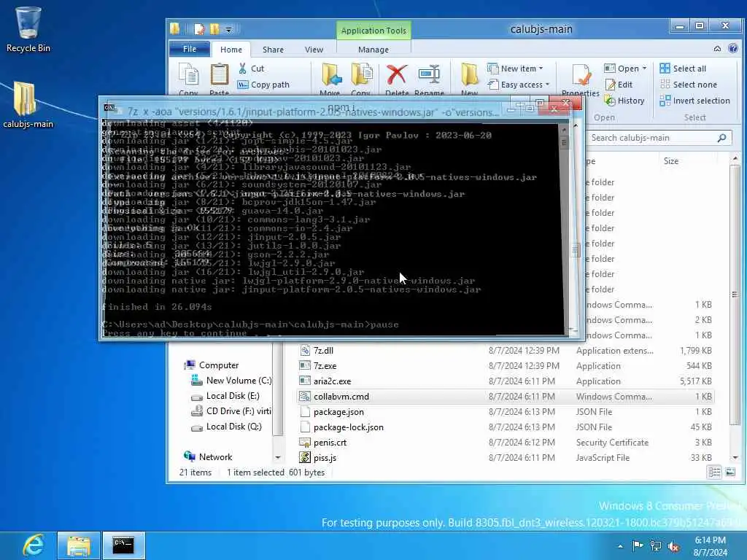Click the search magnifier icon
This screenshot has width=747, height=560.
click(721, 138)
